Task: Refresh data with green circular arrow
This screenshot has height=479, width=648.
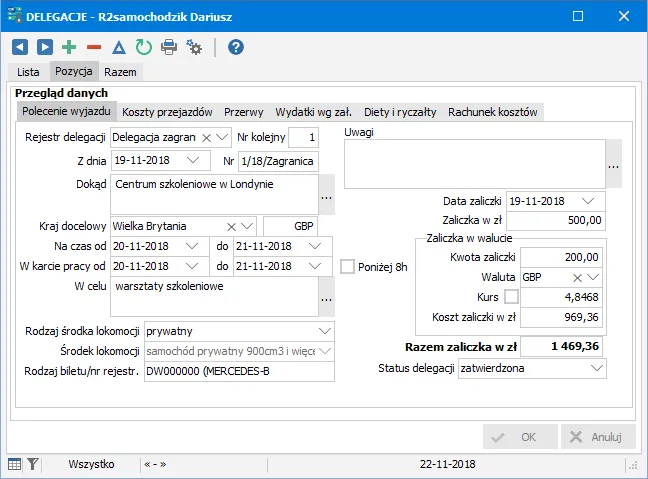Action: coord(144,47)
